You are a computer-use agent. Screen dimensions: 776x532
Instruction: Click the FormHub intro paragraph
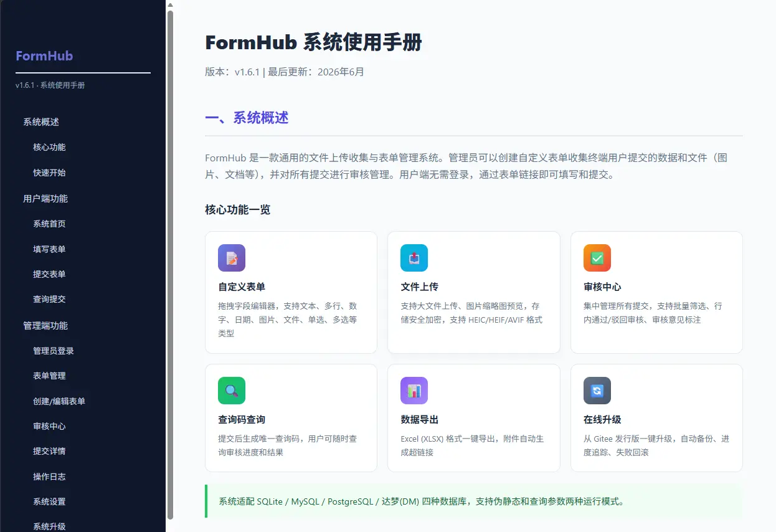(x=466, y=166)
